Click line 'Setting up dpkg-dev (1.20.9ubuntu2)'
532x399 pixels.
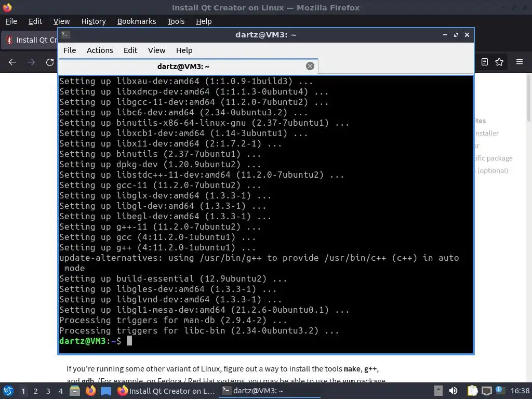pyautogui.click(x=160, y=165)
